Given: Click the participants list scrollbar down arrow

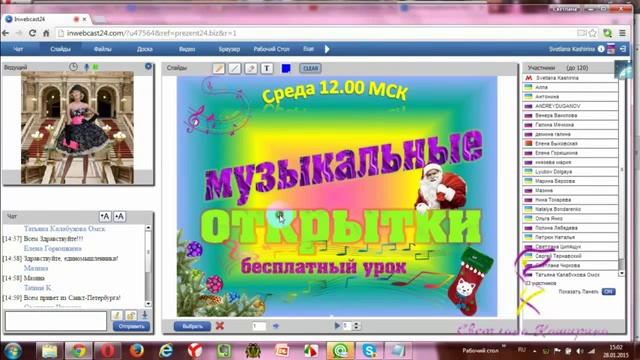Looking at the screenshot, I should [622, 274].
